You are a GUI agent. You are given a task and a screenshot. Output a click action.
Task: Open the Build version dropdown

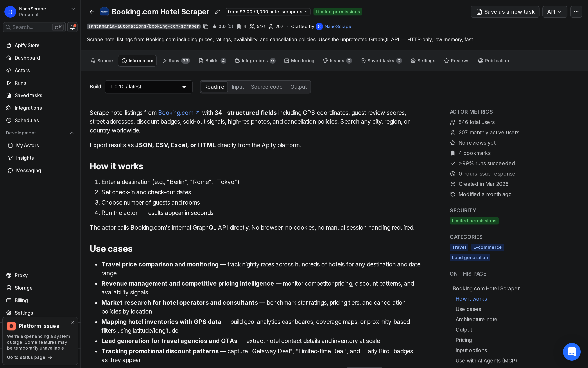tap(148, 87)
